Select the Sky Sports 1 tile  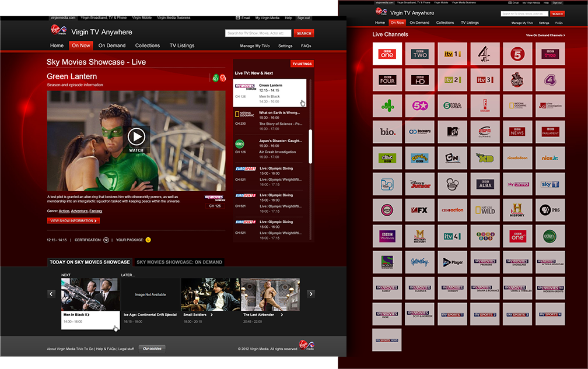(452, 314)
